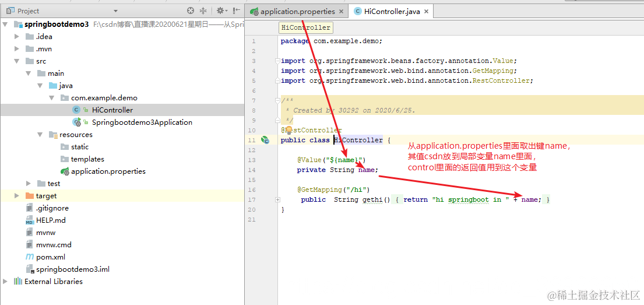The width and height of the screenshot is (644, 305).
Task: Switch to HiController.java tab
Action: click(392, 12)
